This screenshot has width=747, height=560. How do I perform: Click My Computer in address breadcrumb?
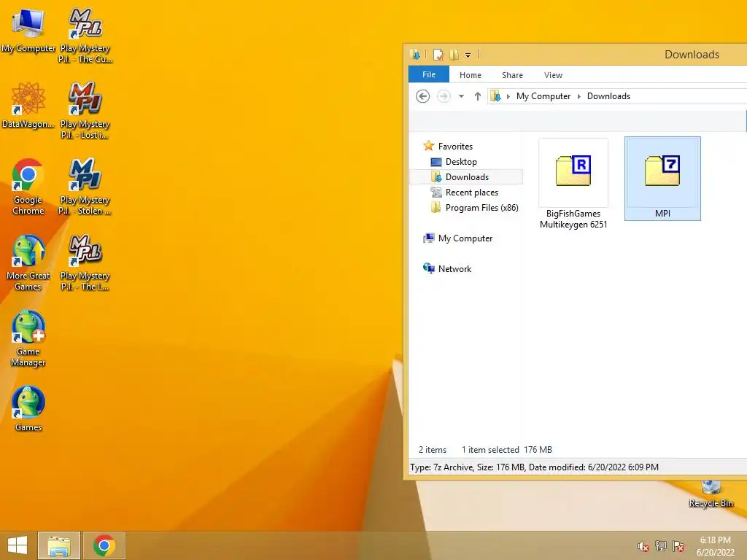[x=543, y=96]
